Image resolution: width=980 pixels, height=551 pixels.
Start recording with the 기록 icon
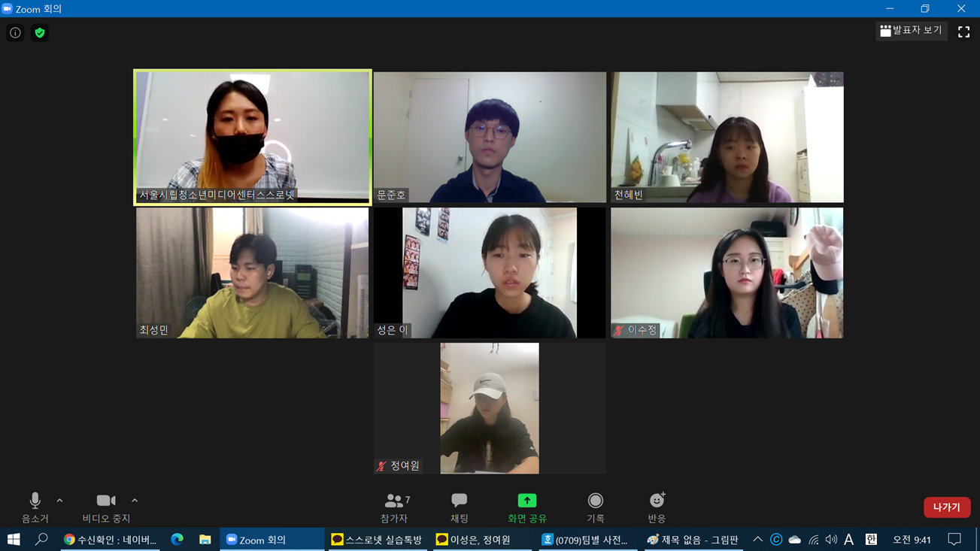coord(595,507)
